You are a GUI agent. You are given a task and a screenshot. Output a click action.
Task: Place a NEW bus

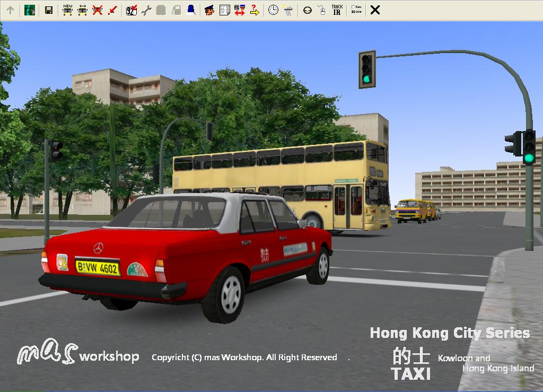tap(67, 11)
